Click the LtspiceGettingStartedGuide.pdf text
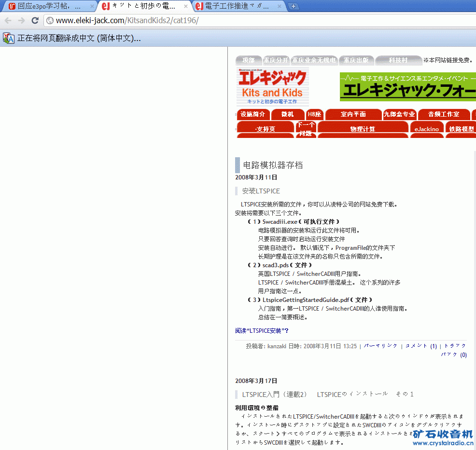Screen dimensions: 476x450 (306, 300)
